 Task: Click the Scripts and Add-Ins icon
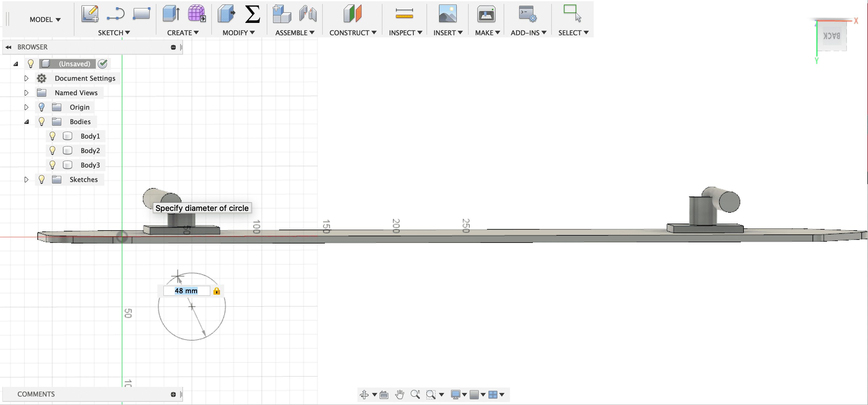point(527,14)
